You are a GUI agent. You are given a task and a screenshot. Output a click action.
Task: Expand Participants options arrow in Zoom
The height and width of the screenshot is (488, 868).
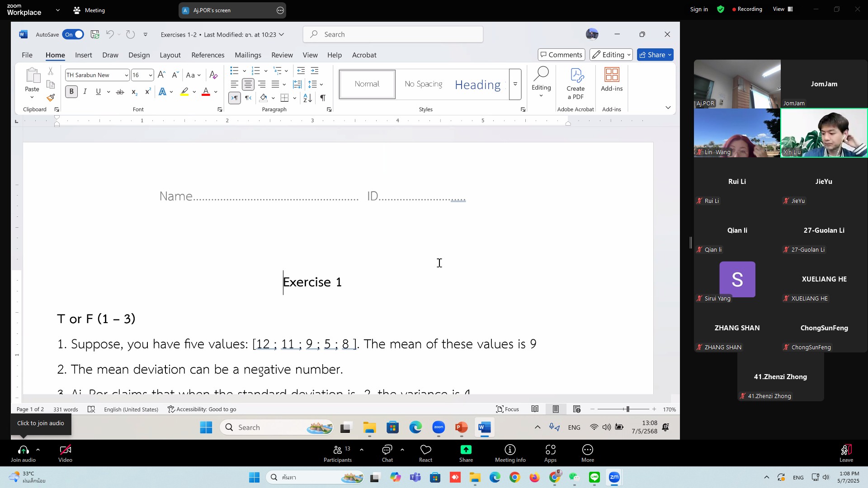coord(361,449)
